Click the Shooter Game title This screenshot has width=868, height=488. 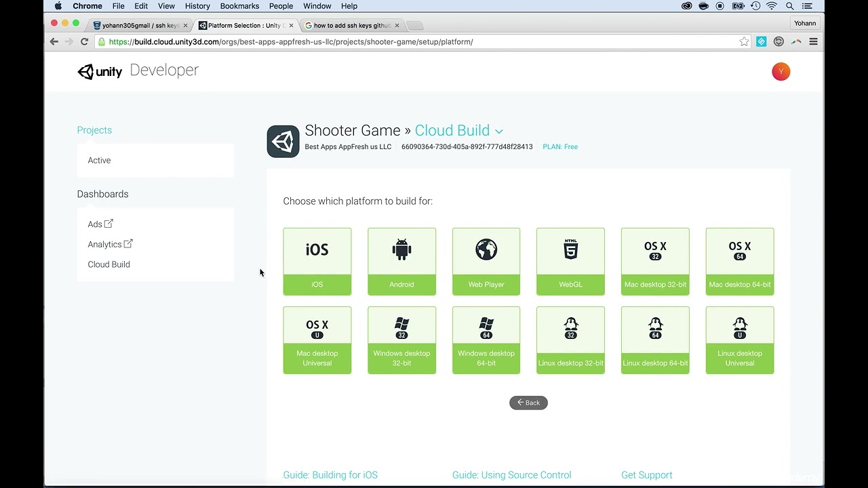coord(353,130)
